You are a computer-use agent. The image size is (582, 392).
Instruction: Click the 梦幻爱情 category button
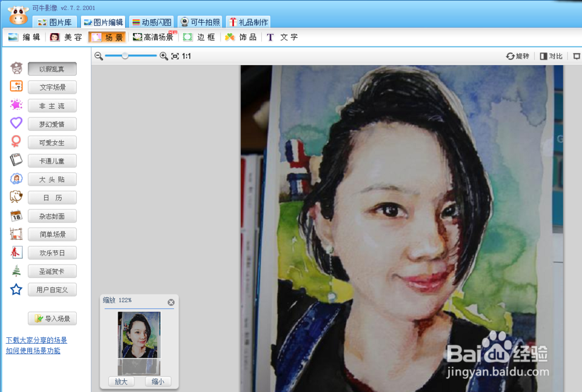click(x=52, y=124)
